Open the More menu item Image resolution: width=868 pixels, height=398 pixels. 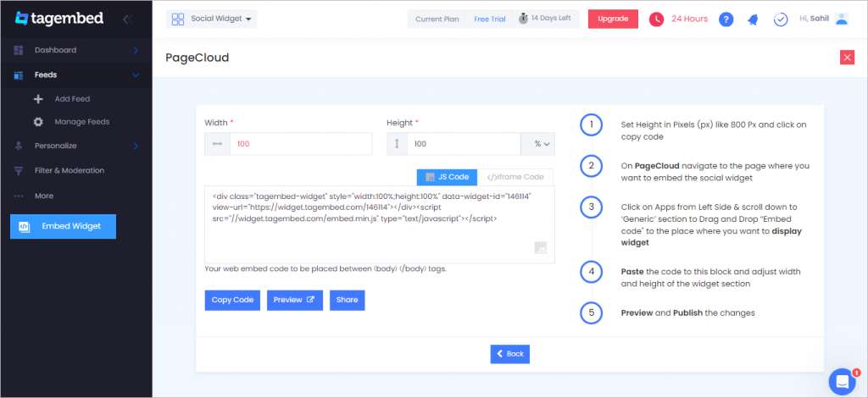(44, 196)
